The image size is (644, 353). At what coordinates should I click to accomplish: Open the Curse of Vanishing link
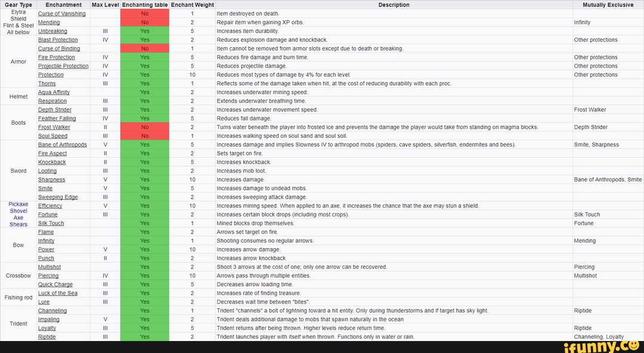pos(62,13)
